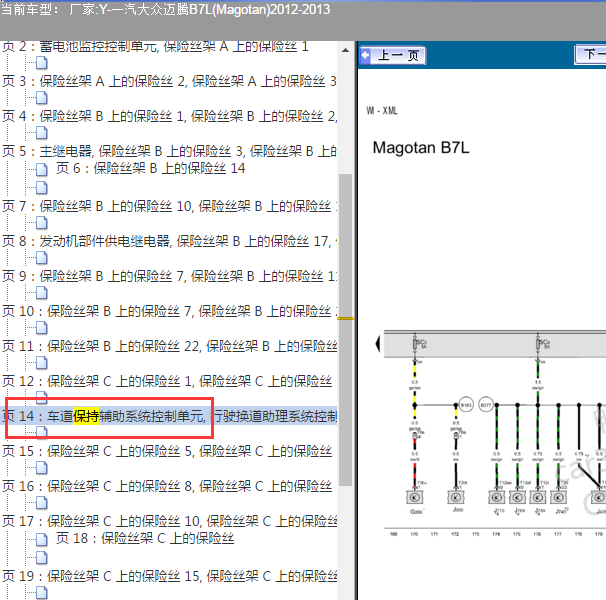Screen dimensions: 606x600
Task: Open document icon under 页 14 row
Action: tap(42, 432)
